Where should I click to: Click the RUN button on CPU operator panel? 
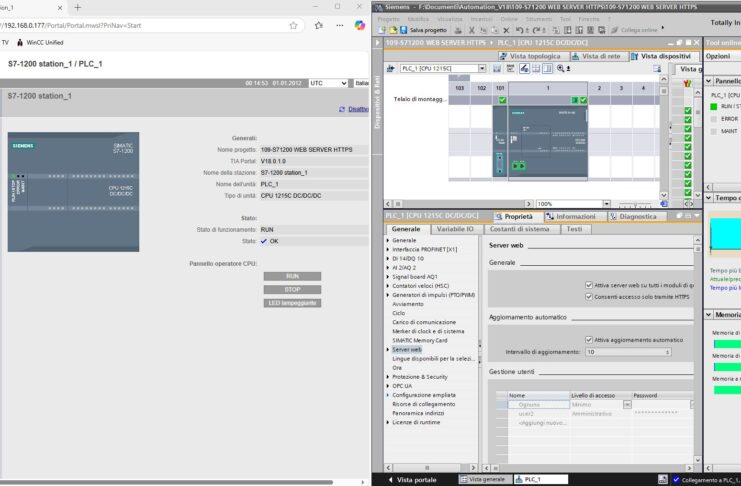293,276
